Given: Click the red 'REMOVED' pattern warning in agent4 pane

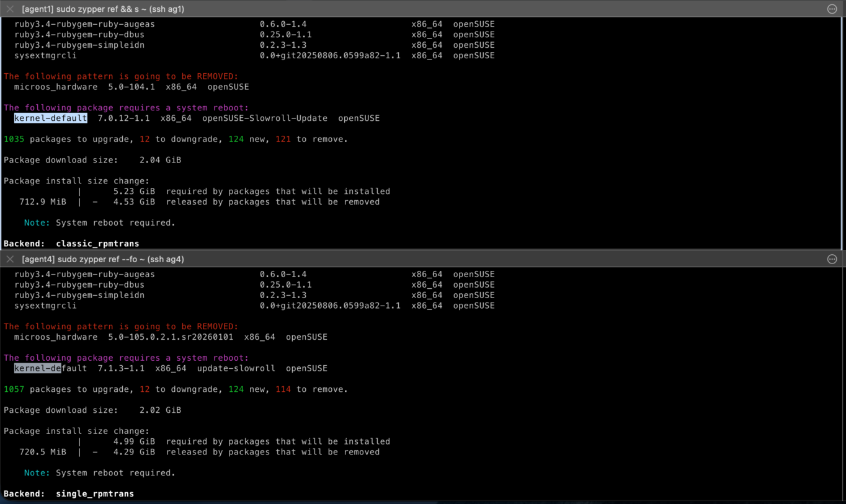Looking at the screenshot, I should tap(121, 327).
